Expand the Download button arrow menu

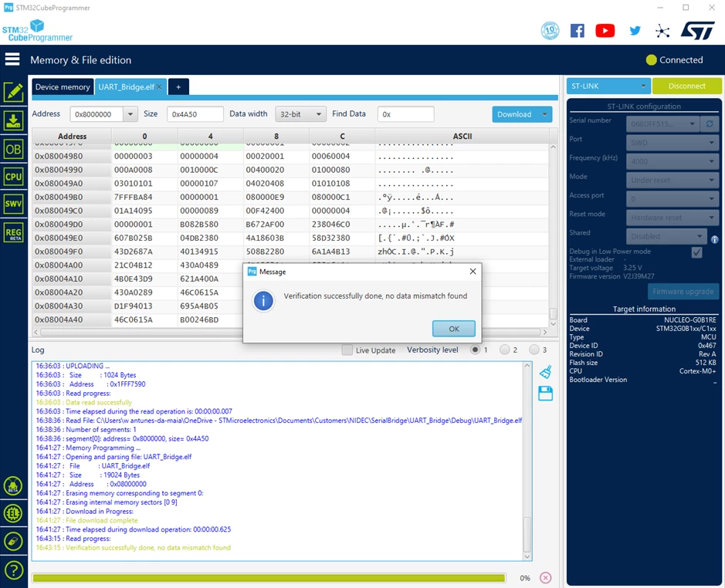click(544, 114)
